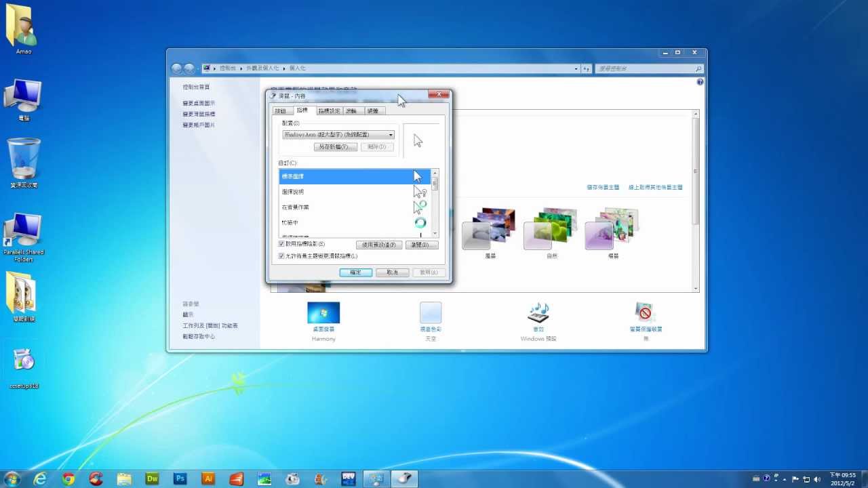
Task: Click Get more themes online link
Action: tap(655, 187)
